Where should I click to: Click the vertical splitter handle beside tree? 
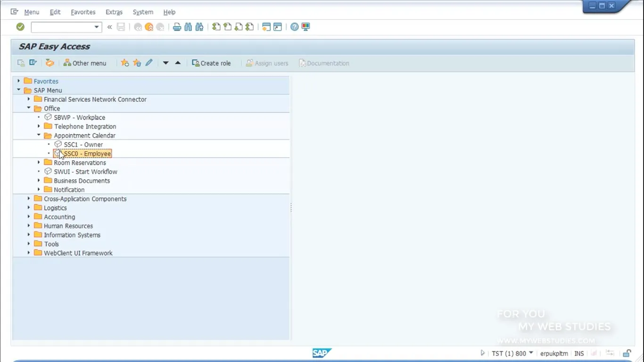point(291,207)
